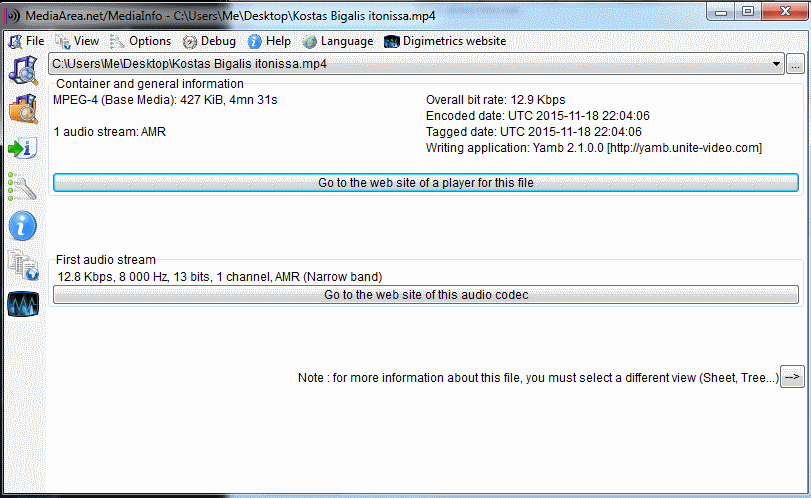Click the 'First audio stream' group label
The image size is (811, 498).
[106, 260]
